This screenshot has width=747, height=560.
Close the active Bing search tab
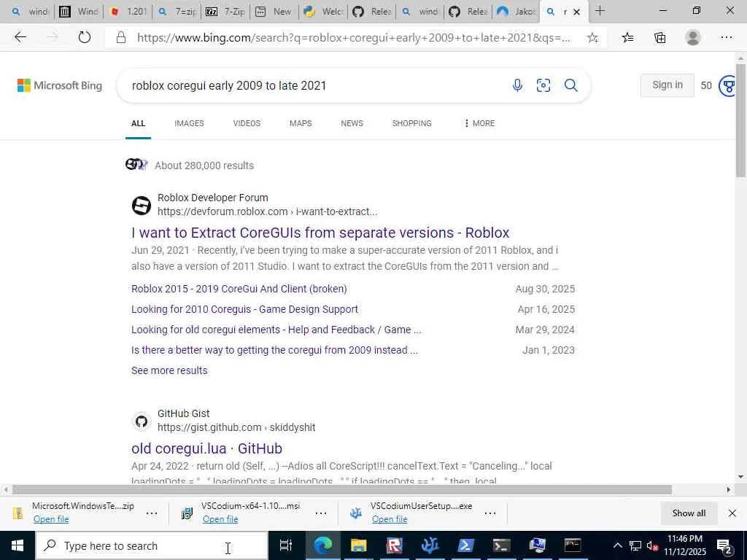pyautogui.click(x=576, y=12)
